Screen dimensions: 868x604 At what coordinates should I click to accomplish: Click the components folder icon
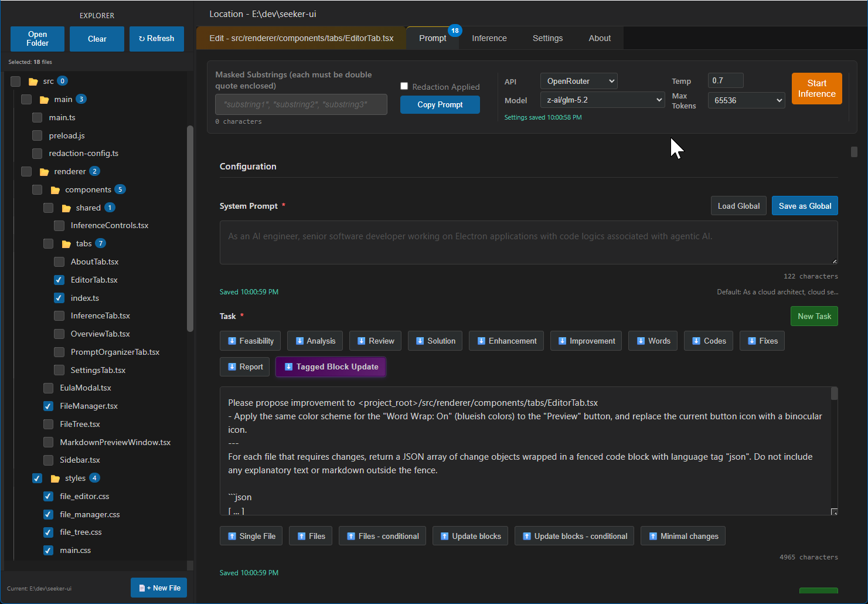click(55, 190)
